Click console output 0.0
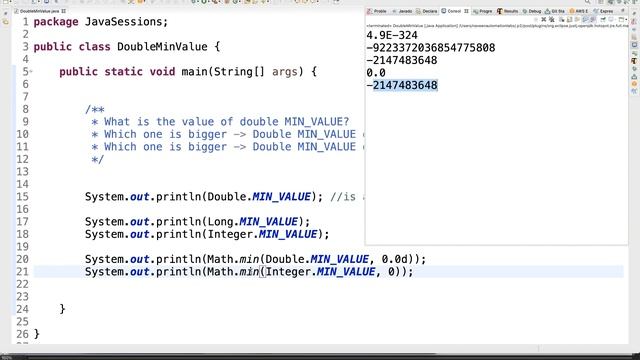This screenshot has height=360, width=640. click(376, 73)
